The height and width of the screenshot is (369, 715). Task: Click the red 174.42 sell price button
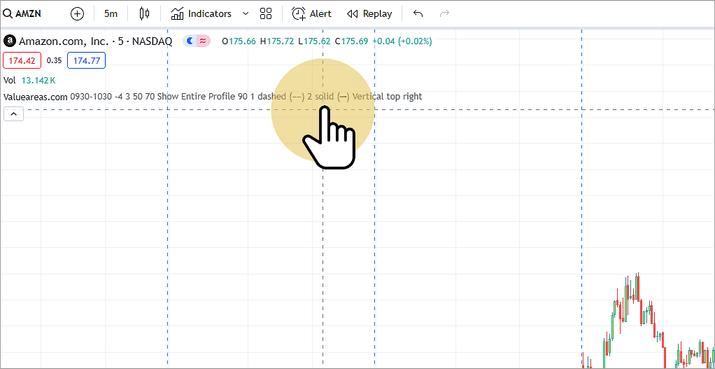coord(22,61)
